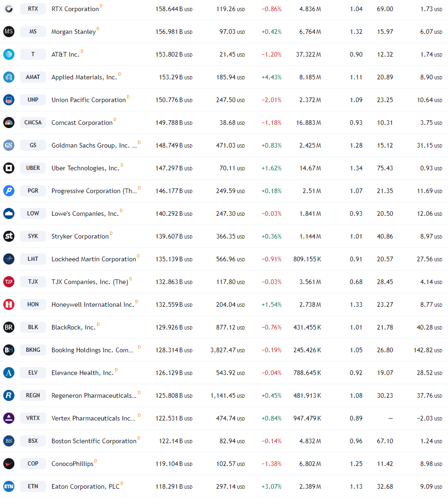Open Eaton Corporation, PLC link
The image size is (448, 498).
(x=85, y=486)
